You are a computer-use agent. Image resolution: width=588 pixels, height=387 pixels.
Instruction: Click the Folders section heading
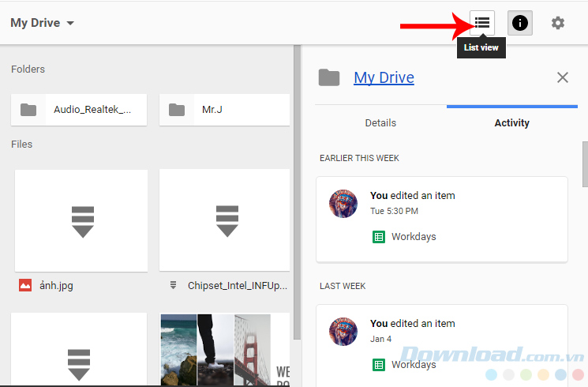pyautogui.click(x=28, y=69)
